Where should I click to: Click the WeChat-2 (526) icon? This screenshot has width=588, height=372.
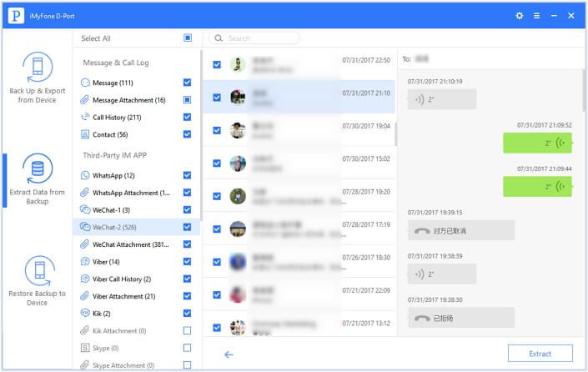click(x=85, y=227)
